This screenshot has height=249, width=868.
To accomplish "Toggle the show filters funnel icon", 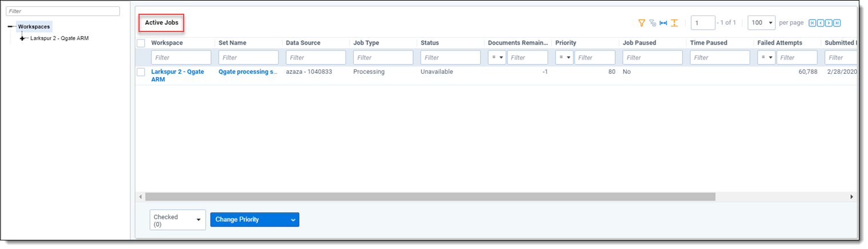I will [641, 23].
